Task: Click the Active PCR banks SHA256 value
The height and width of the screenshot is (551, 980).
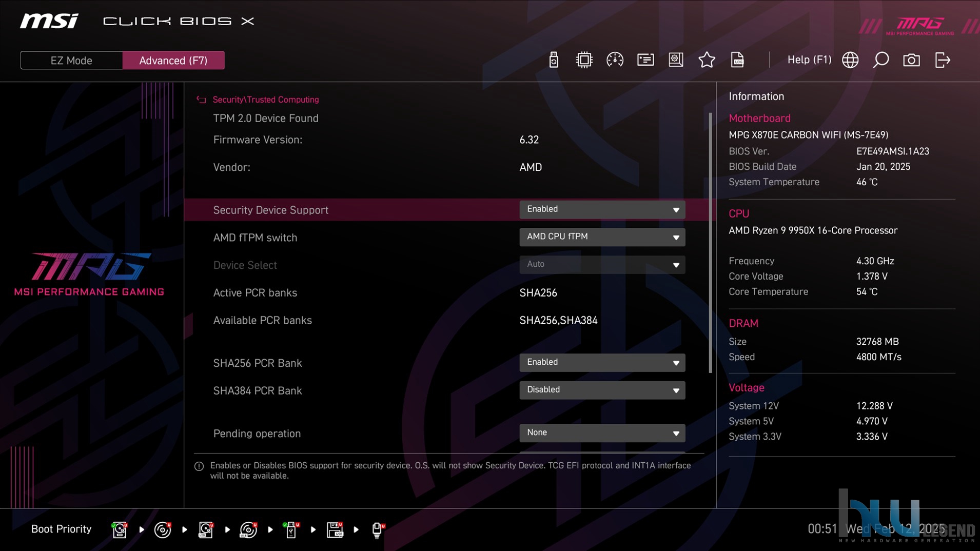Action: pos(538,293)
